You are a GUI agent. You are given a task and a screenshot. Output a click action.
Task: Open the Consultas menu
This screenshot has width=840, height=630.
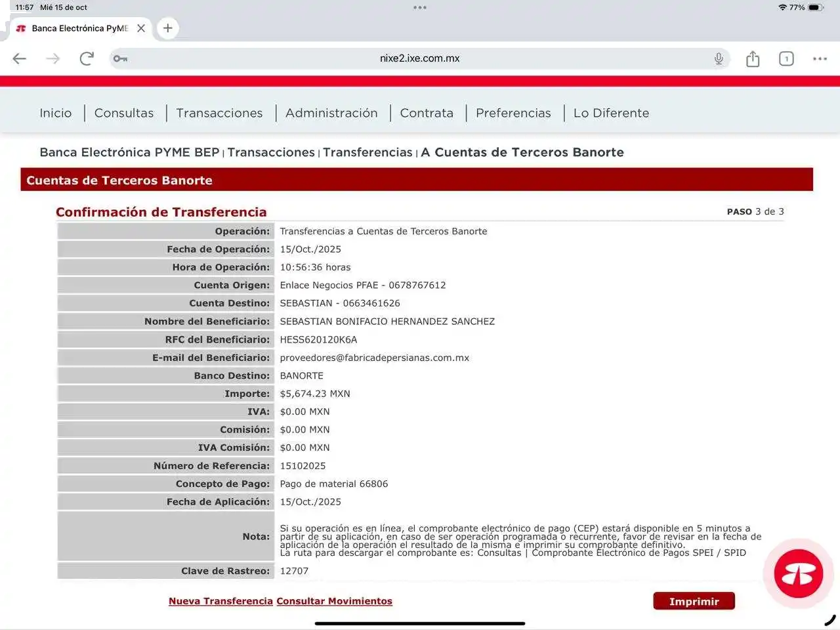pyautogui.click(x=124, y=113)
